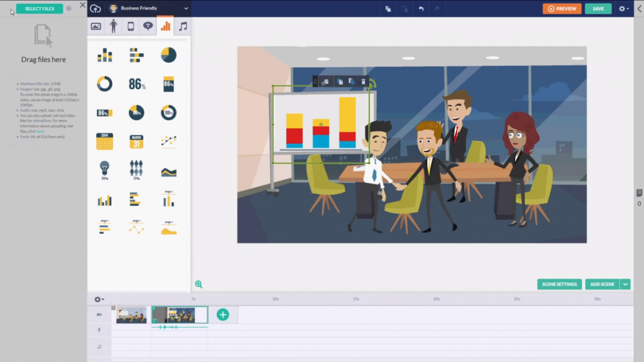Open the Characters tab in asset library
The width and height of the screenshot is (644, 362).
[113, 25]
